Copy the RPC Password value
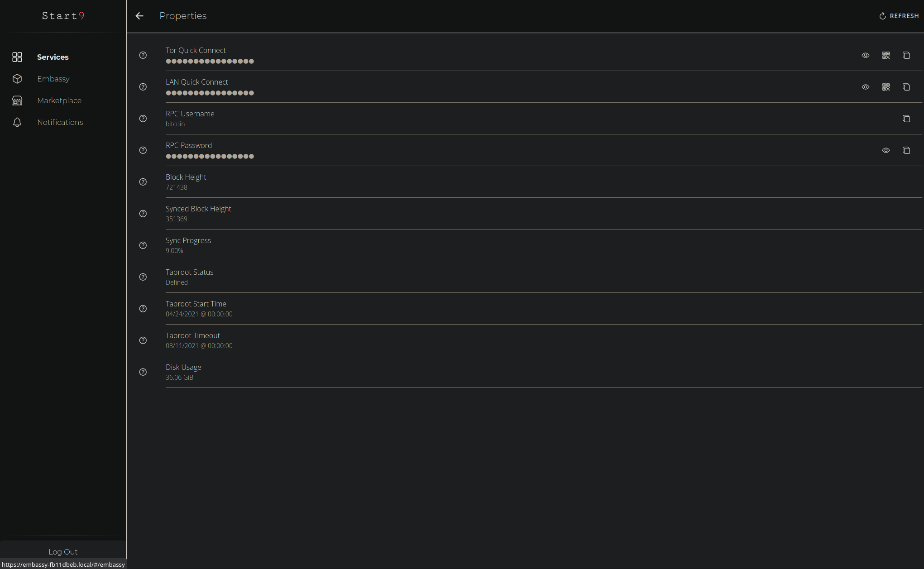The image size is (924, 569). 906,150
